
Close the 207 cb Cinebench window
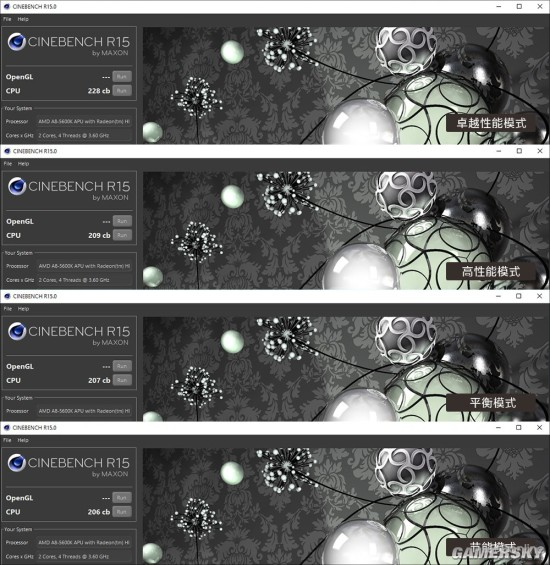point(540,296)
